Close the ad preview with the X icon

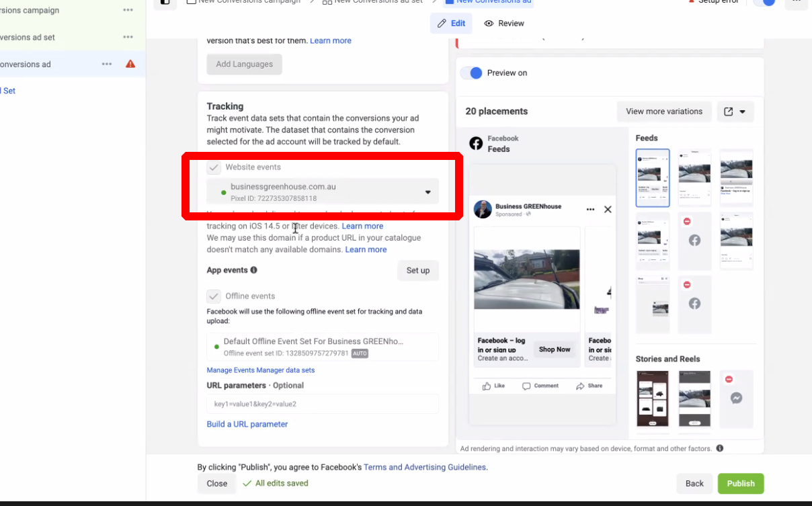pyautogui.click(x=608, y=210)
